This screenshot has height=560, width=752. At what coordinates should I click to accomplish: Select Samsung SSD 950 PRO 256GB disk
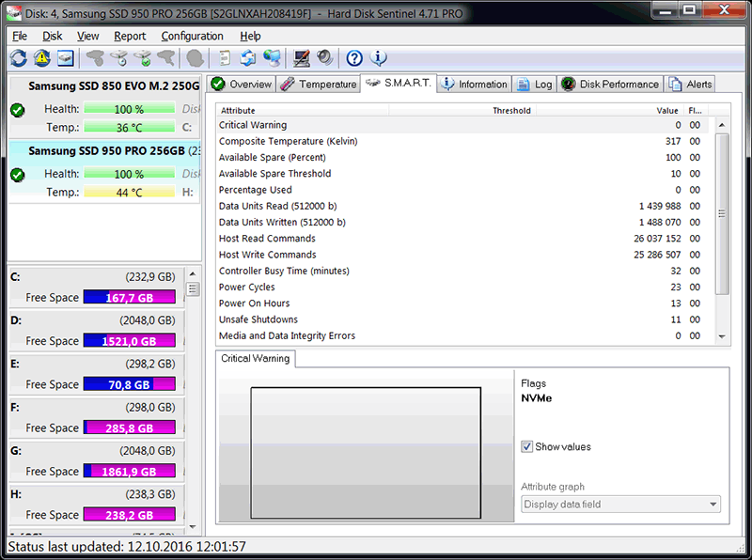(x=104, y=172)
